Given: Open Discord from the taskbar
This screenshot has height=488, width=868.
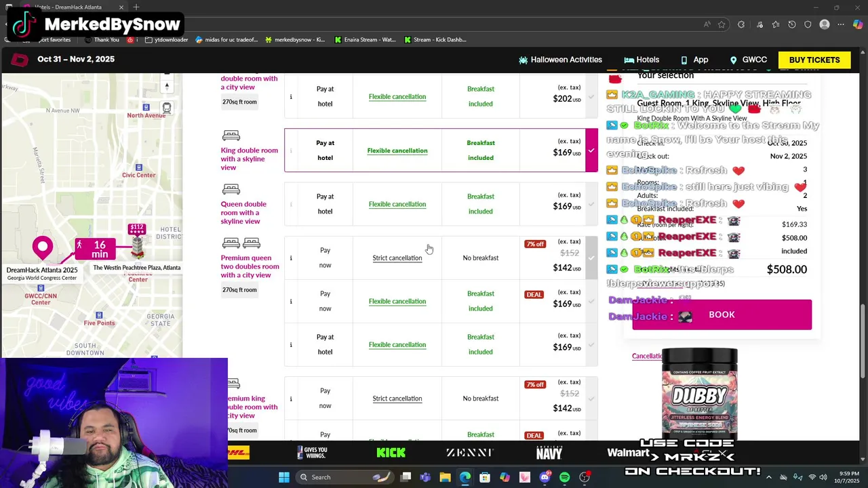Looking at the screenshot, I should click(x=545, y=477).
